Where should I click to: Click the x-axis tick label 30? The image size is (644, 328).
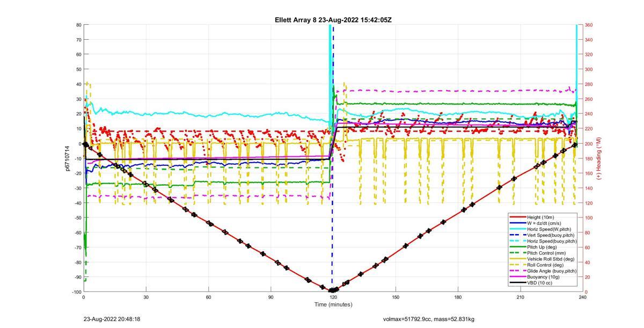pos(146,297)
